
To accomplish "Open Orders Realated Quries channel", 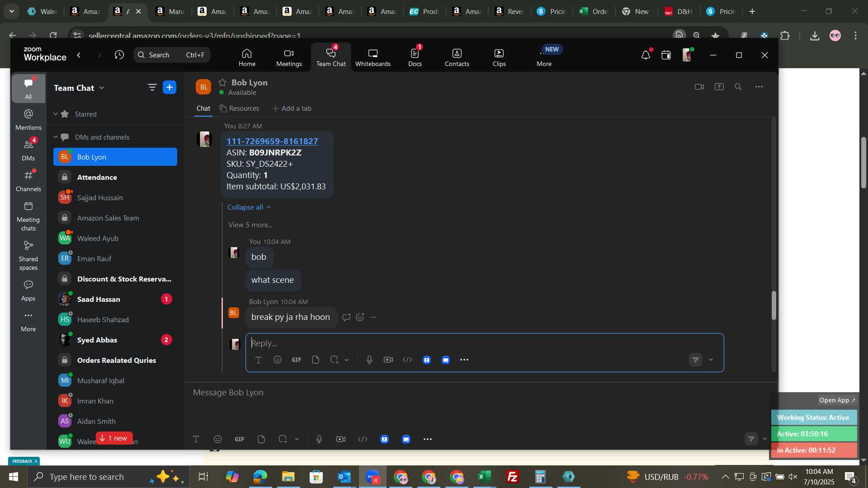I will 115,360.
